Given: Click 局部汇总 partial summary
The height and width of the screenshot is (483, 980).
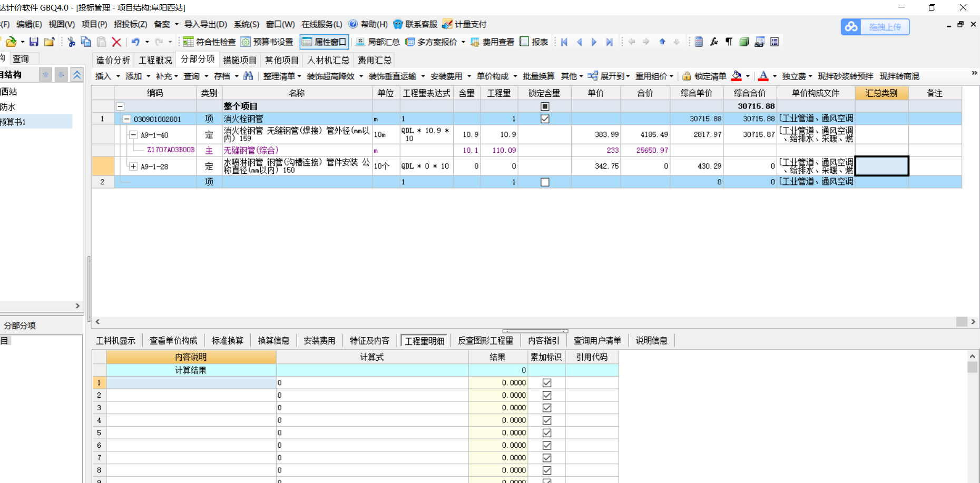Looking at the screenshot, I should (x=377, y=42).
